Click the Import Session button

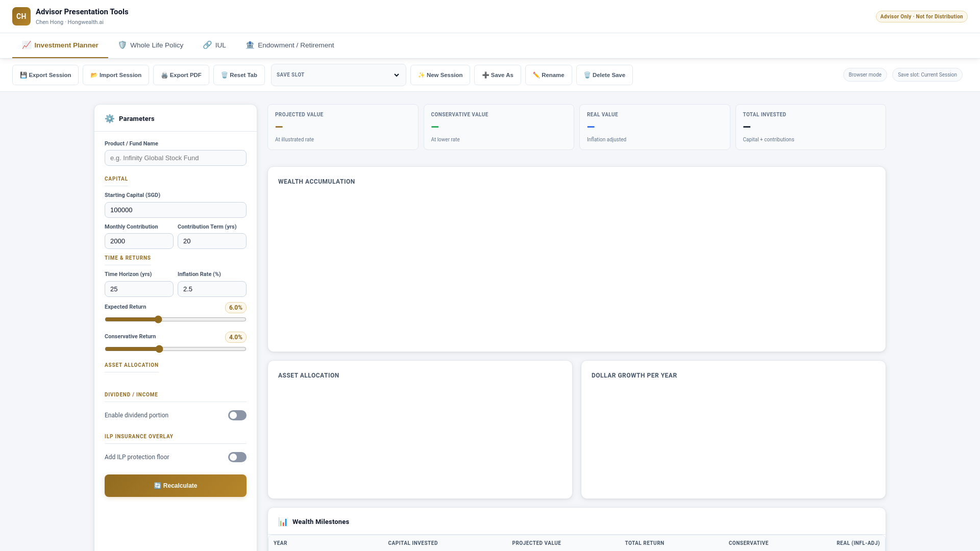(116, 75)
